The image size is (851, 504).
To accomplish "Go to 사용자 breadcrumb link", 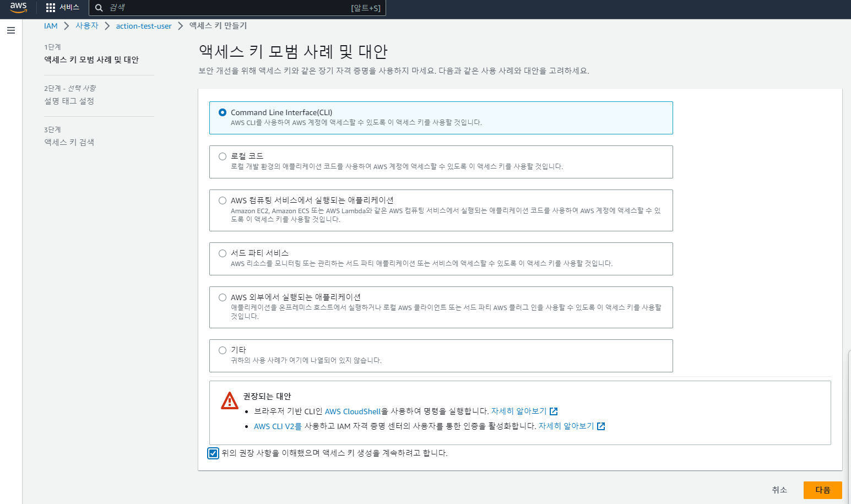I will coord(87,26).
